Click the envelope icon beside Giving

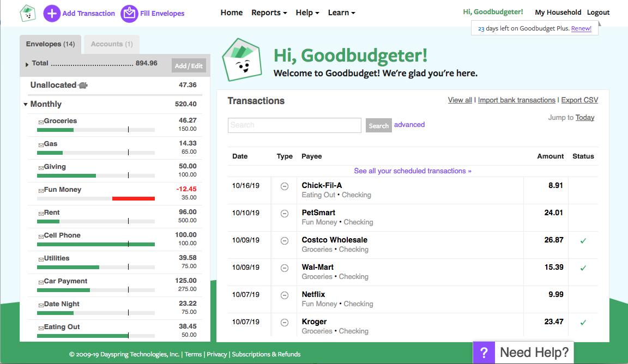click(41, 167)
